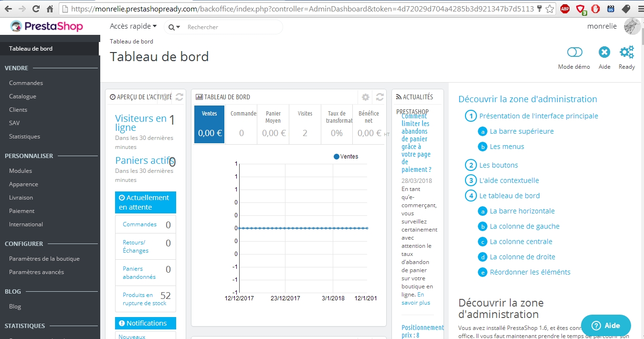Reload the page with the refresh icon

(x=36, y=9)
